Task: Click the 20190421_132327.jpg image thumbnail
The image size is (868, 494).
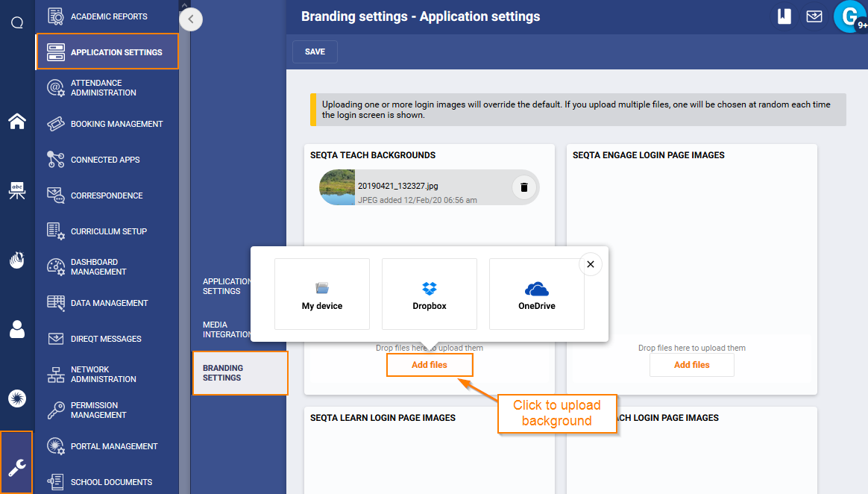Action: pyautogui.click(x=337, y=187)
